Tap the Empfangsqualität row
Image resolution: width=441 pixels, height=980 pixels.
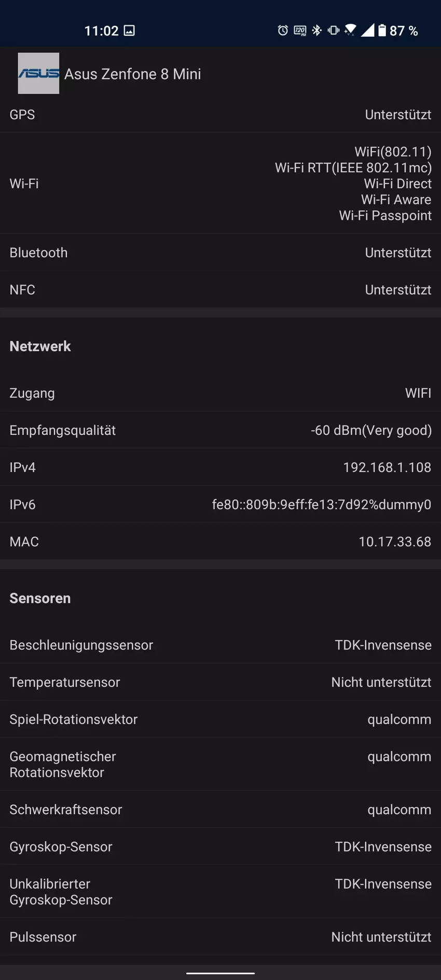pyautogui.click(x=220, y=430)
